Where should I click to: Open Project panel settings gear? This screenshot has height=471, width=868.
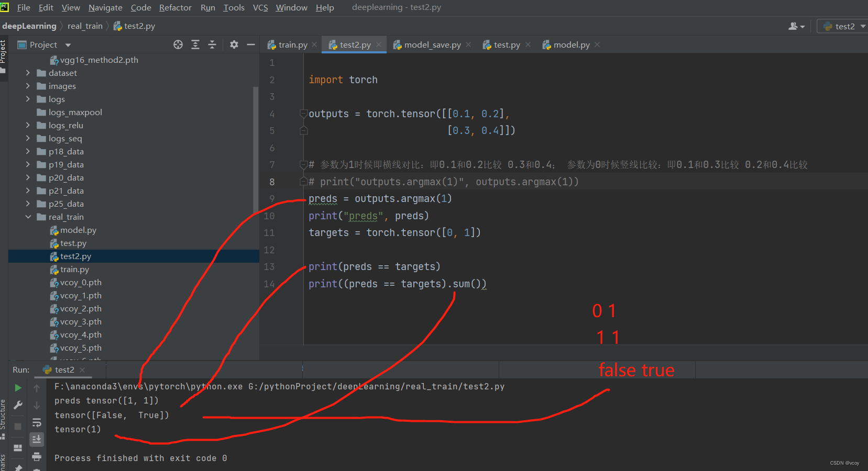tap(234, 44)
